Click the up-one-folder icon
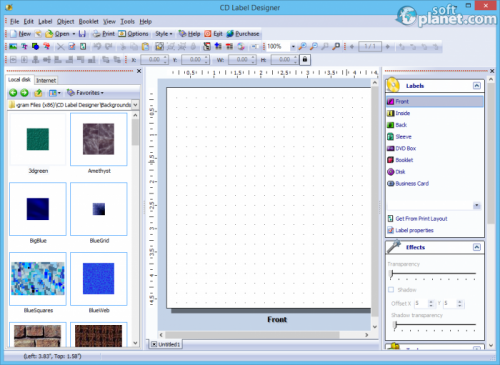This screenshot has height=365, width=500. click(38, 93)
